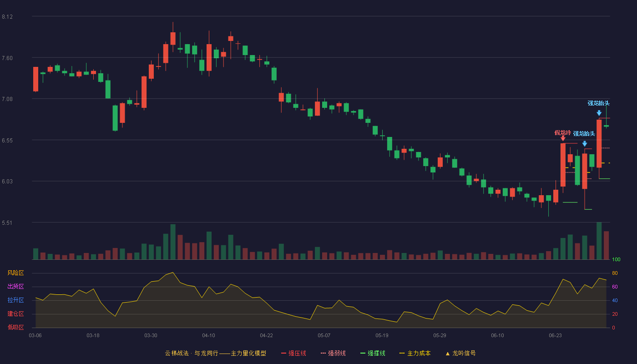Click the 06-23 date label

555,335
